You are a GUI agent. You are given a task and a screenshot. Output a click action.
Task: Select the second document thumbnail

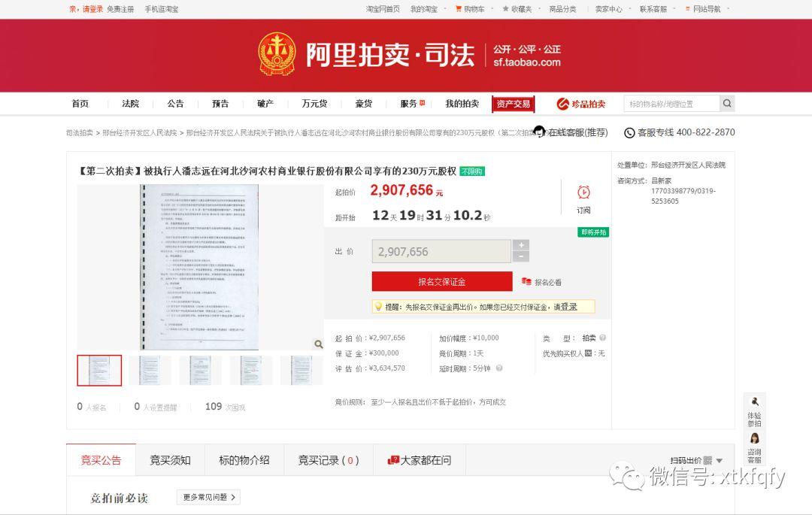click(x=150, y=370)
